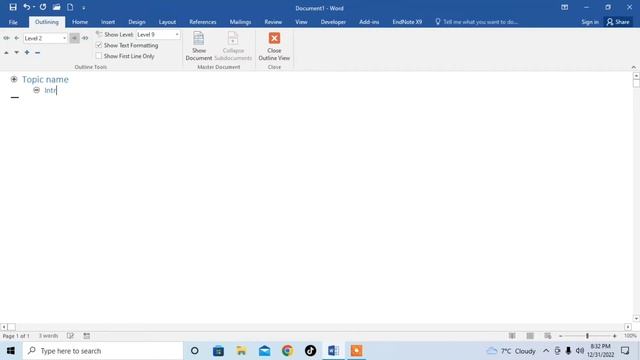This screenshot has width=640, height=360.
Task: Switch to the Home tab
Action: 80,22
